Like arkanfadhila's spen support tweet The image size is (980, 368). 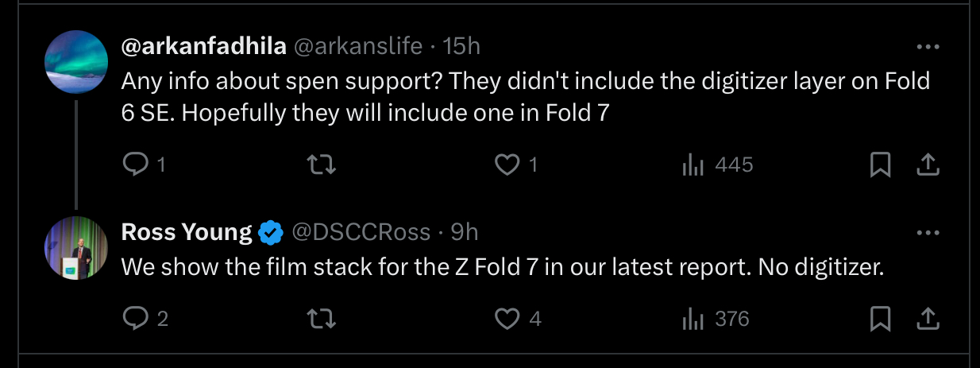[x=507, y=165]
